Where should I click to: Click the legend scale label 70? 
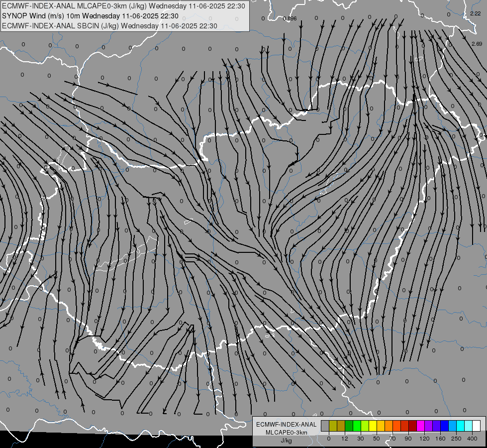pos(392,439)
